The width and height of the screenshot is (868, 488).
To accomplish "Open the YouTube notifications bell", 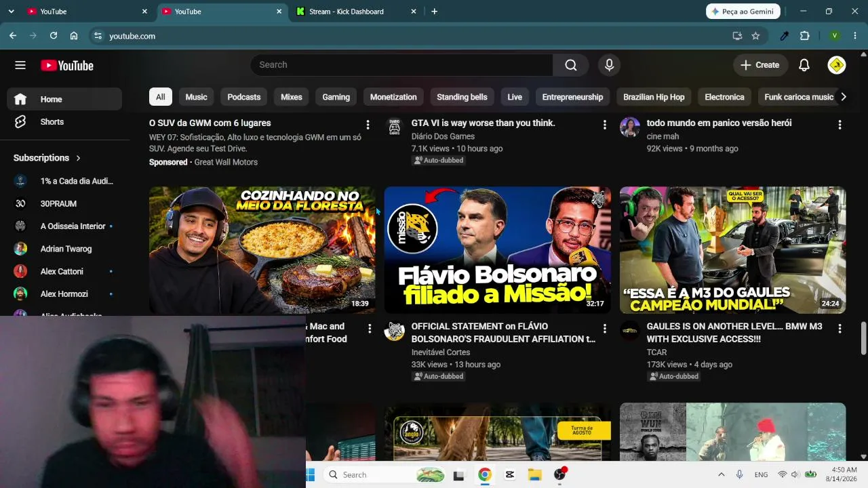I will (x=804, y=65).
